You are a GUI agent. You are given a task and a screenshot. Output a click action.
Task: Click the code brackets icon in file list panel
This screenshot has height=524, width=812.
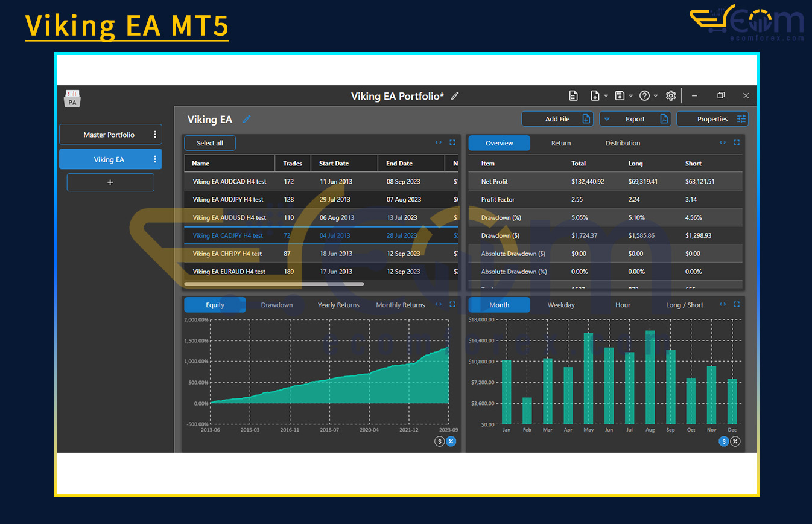click(x=439, y=143)
